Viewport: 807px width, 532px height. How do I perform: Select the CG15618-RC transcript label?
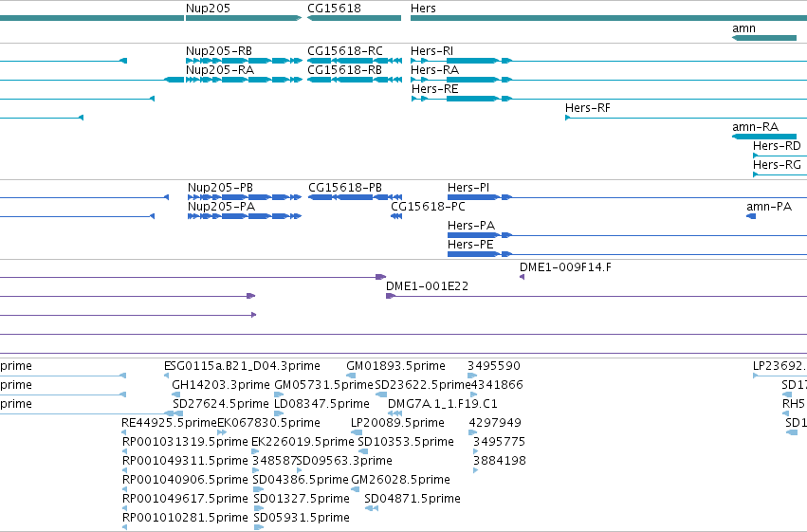[x=345, y=51]
